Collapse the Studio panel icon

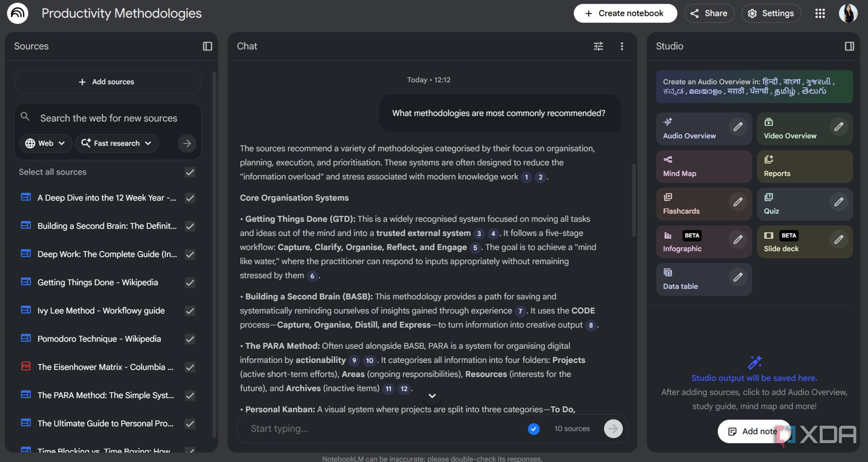point(849,46)
